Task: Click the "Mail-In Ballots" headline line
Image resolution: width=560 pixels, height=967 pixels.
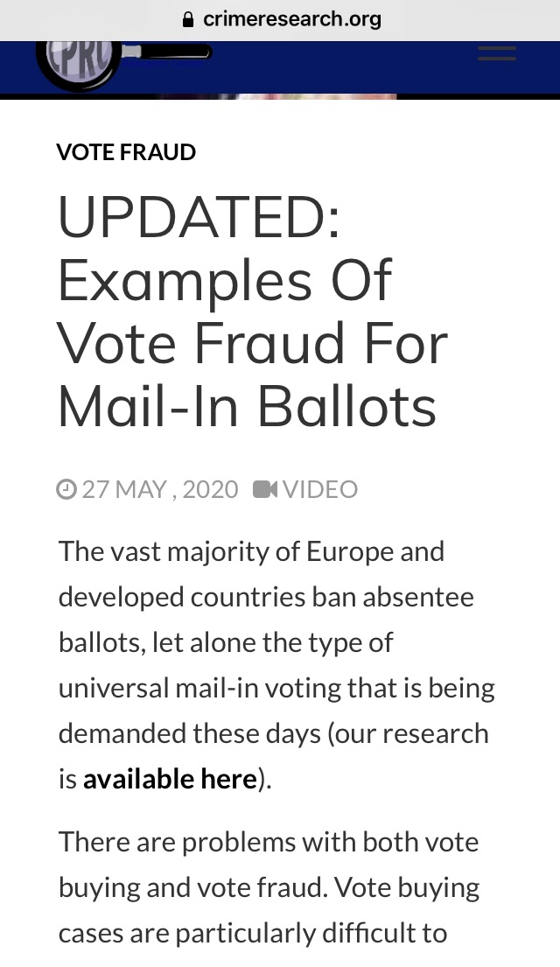Action: click(x=248, y=406)
